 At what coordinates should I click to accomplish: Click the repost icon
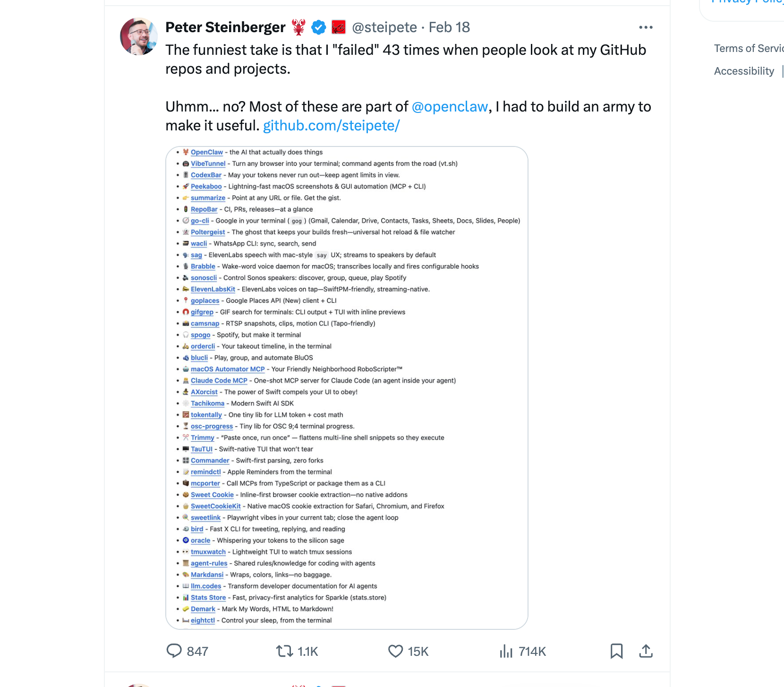click(x=284, y=651)
